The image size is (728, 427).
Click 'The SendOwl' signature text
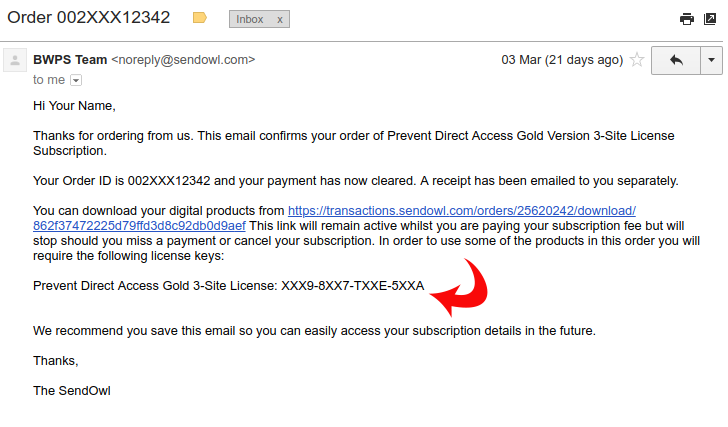click(x=72, y=391)
